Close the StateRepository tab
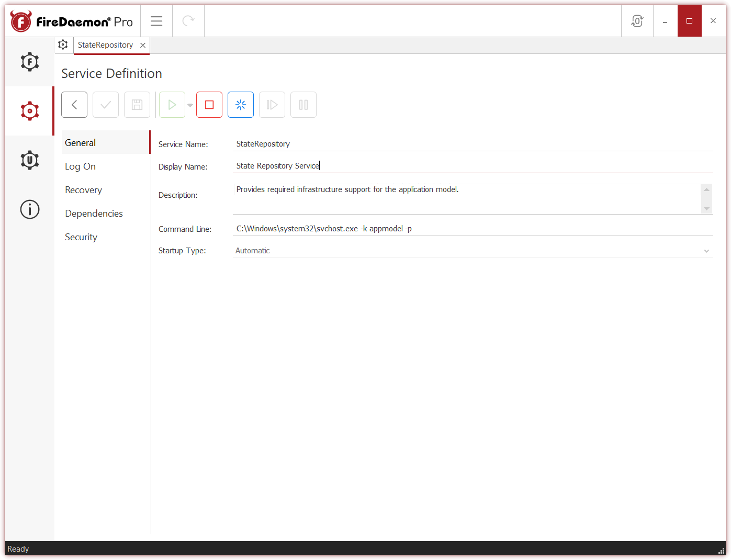 (x=142, y=45)
